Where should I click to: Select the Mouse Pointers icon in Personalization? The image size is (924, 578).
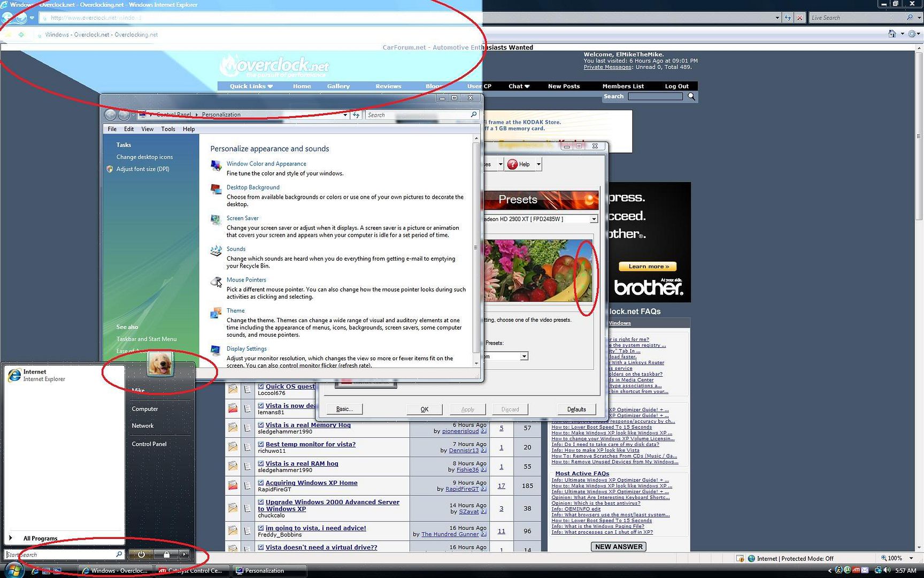point(216,282)
